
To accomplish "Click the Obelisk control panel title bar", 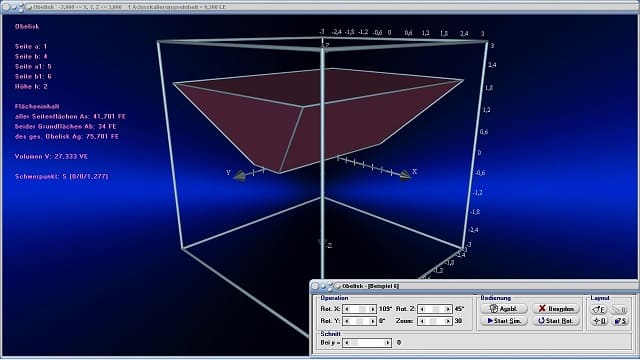I will pyautogui.click(x=474, y=286).
